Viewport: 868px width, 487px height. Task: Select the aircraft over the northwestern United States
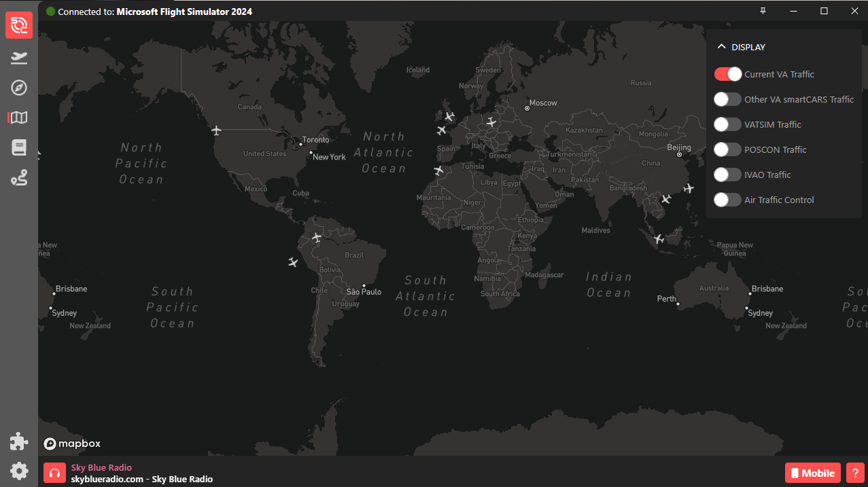pos(217,130)
